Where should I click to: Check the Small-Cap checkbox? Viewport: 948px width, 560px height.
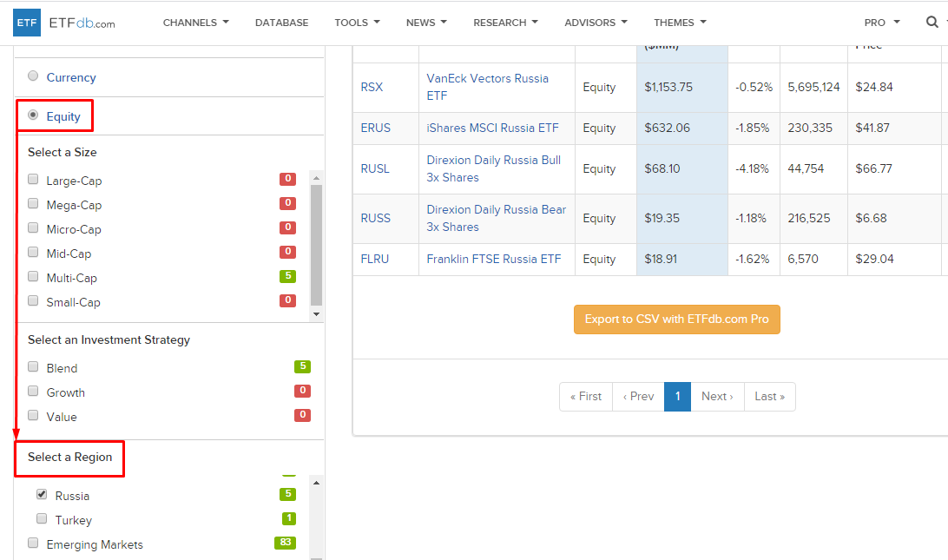click(x=33, y=300)
